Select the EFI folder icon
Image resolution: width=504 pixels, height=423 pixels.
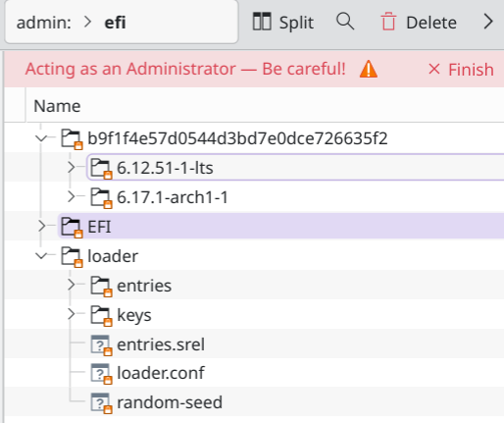point(72,228)
